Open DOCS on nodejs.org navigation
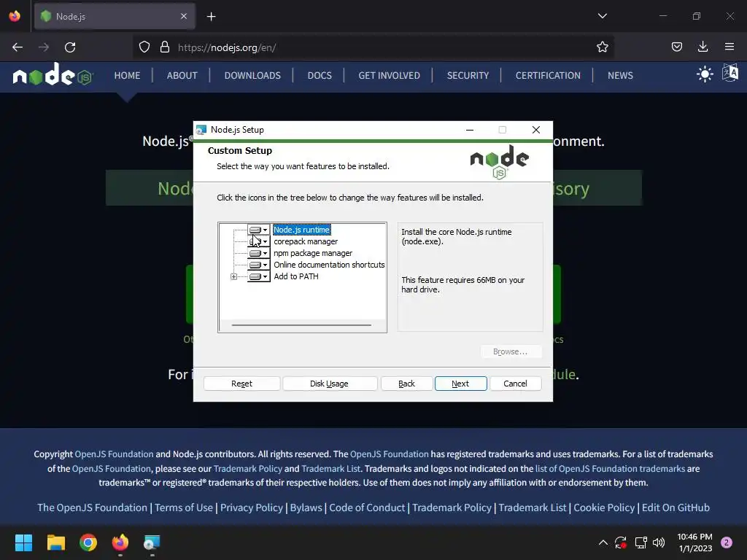This screenshot has width=747, height=560. pyautogui.click(x=320, y=76)
